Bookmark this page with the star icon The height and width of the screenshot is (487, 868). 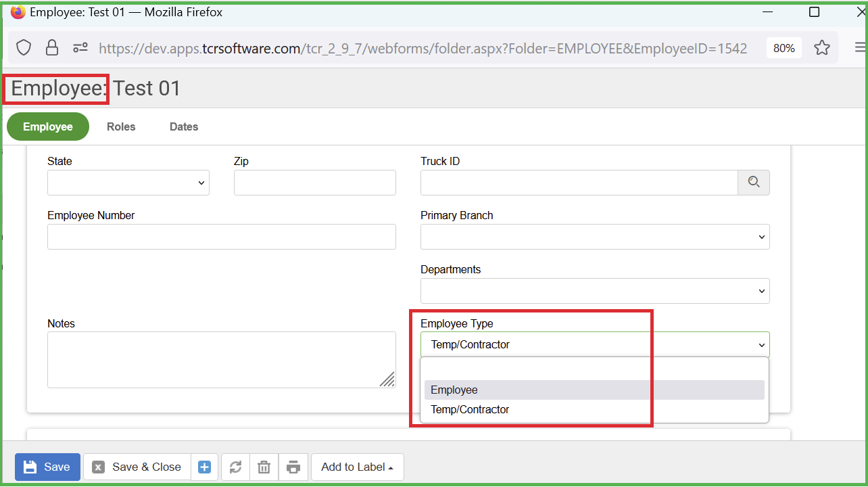pos(822,48)
